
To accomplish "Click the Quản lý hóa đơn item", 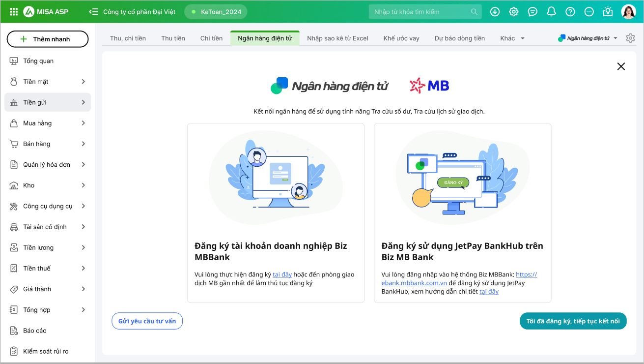I will pyautogui.click(x=48, y=164).
